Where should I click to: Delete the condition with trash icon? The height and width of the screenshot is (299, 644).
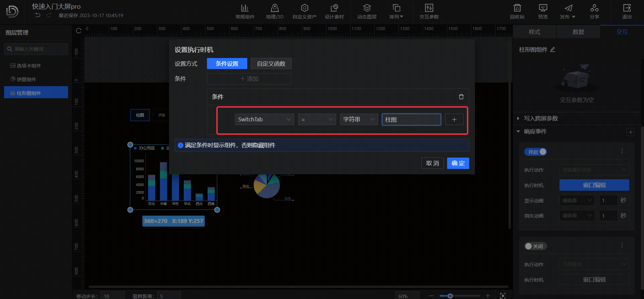pyautogui.click(x=461, y=97)
